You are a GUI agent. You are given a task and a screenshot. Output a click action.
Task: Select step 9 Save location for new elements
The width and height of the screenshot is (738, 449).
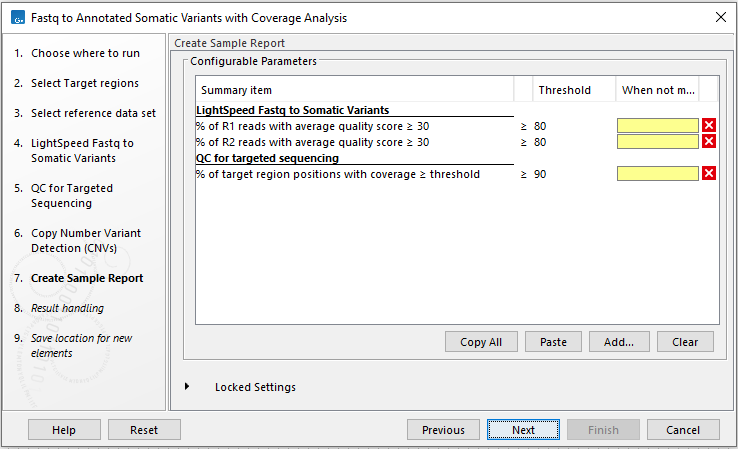pyautogui.click(x=81, y=345)
